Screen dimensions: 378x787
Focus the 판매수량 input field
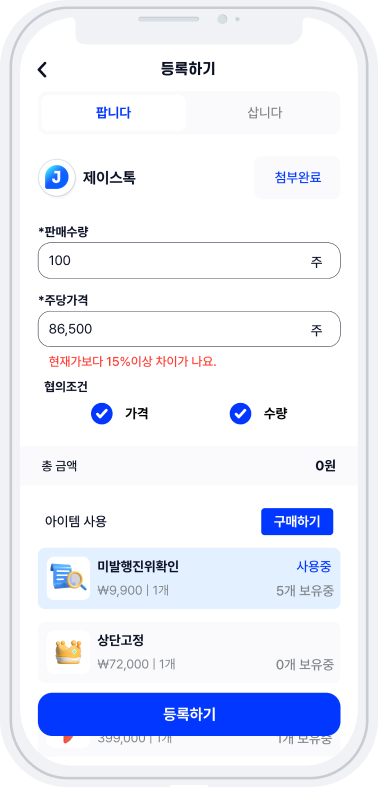click(x=189, y=260)
